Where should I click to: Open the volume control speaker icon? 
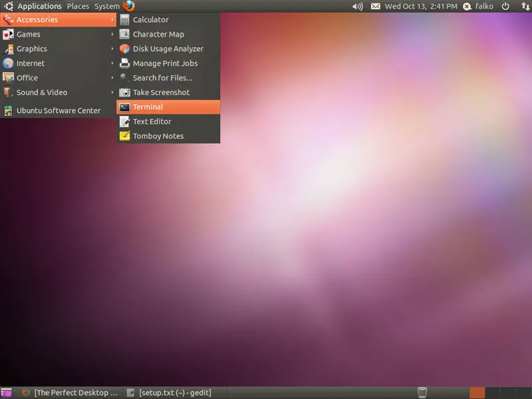click(357, 7)
